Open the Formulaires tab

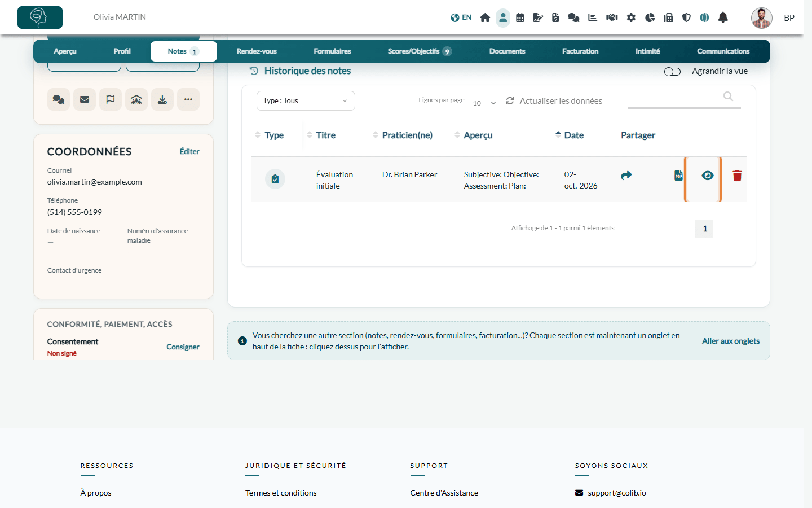332,51
